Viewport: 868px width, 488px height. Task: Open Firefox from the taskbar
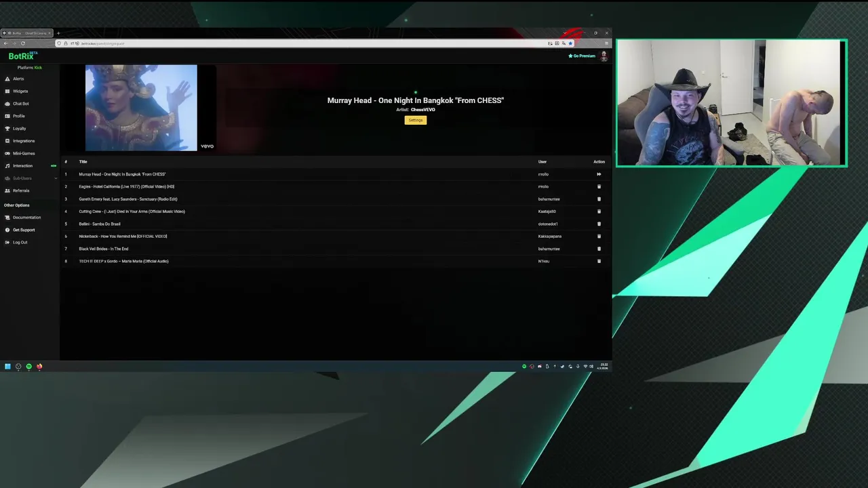click(x=39, y=367)
